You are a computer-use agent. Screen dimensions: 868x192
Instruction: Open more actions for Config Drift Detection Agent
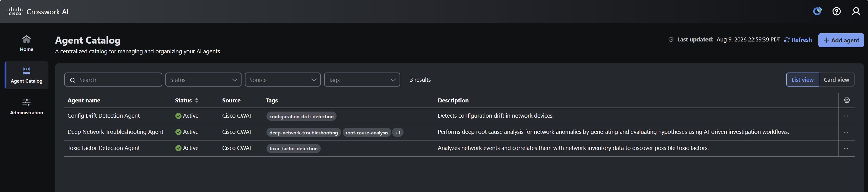[846, 116]
